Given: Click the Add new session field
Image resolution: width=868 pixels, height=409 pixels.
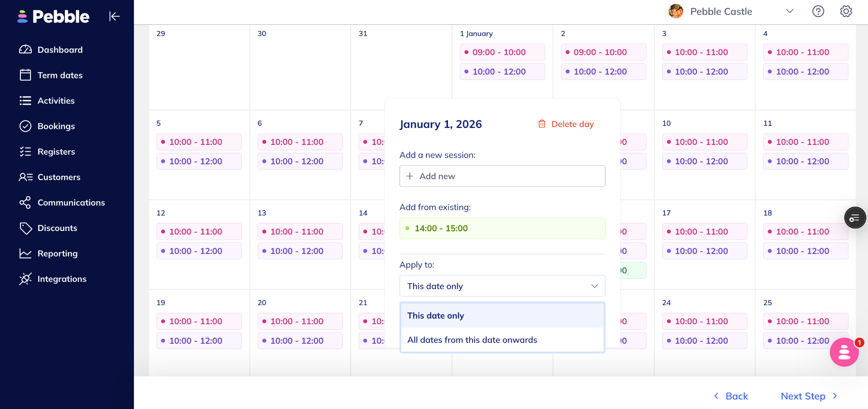Looking at the screenshot, I should click(x=502, y=176).
